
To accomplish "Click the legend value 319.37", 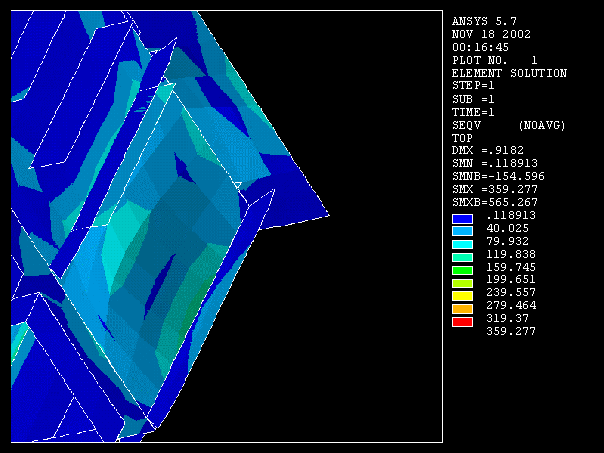I will coord(508,319).
